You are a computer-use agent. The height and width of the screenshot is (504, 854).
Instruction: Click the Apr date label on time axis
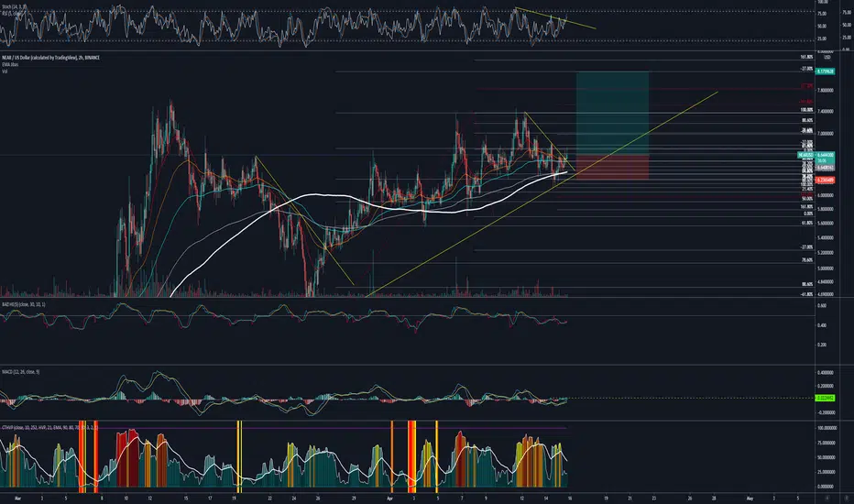[389, 498]
